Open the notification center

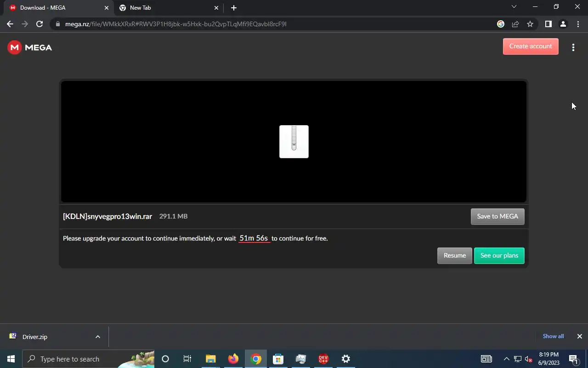click(573, 359)
